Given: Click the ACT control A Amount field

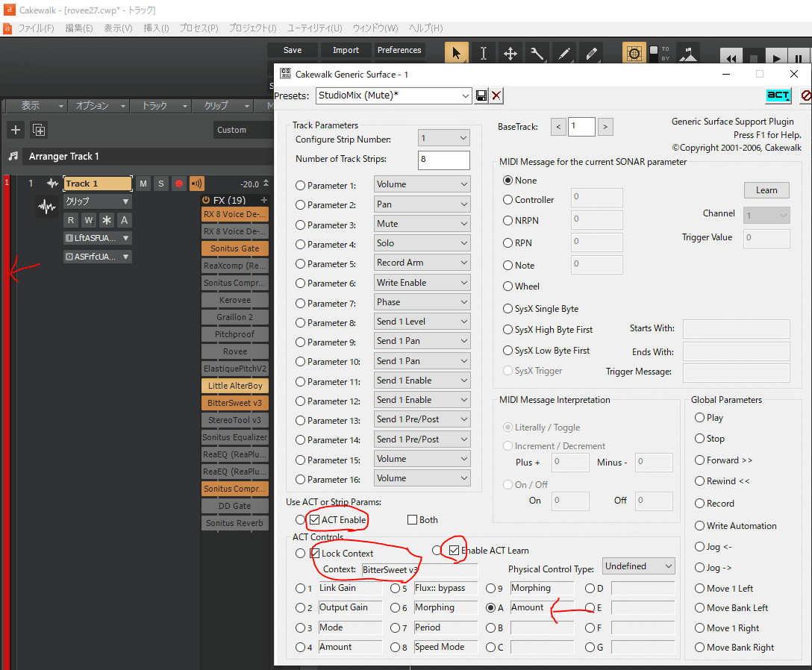Looking at the screenshot, I should point(542,608).
